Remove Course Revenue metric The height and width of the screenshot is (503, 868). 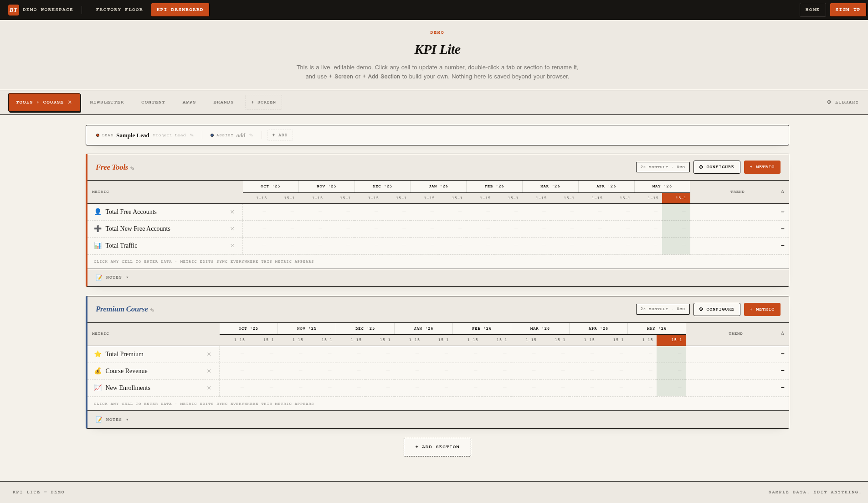click(x=209, y=371)
